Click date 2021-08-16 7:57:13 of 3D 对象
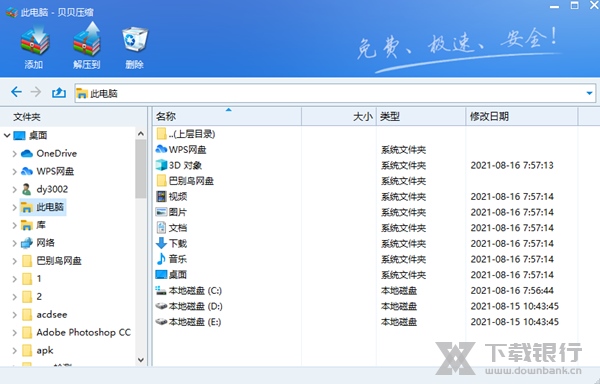Image resolution: width=600 pixels, height=384 pixels. point(512,165)
